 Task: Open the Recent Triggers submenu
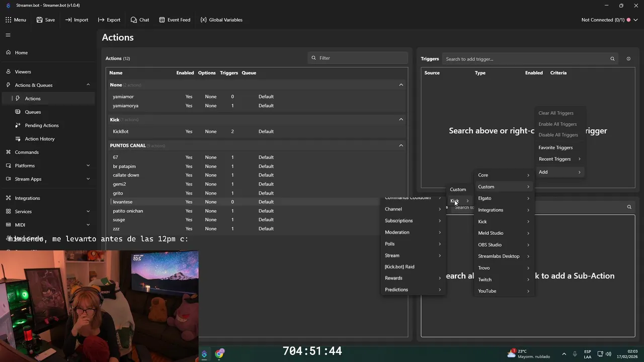(x=559, y=159)
